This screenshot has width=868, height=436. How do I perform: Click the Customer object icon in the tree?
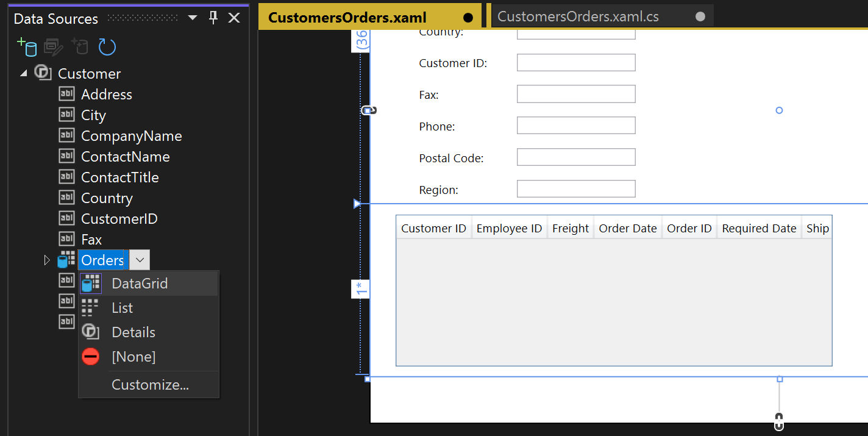pos(43,73)
